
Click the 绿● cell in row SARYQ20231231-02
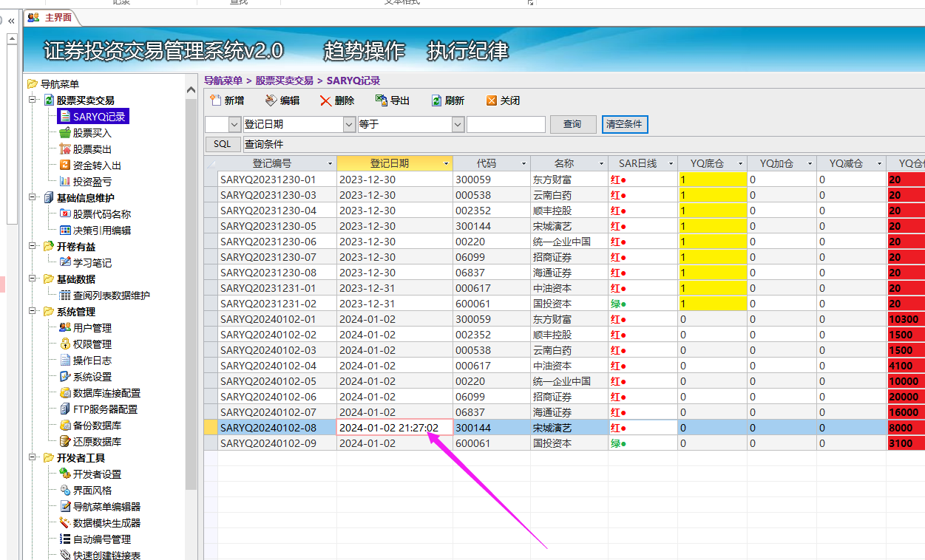click(643, 304)
